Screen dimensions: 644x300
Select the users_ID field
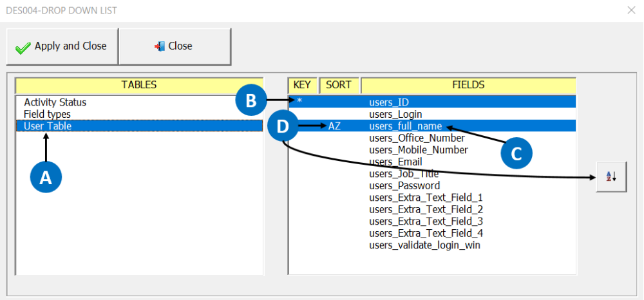(x=432, y=102)
